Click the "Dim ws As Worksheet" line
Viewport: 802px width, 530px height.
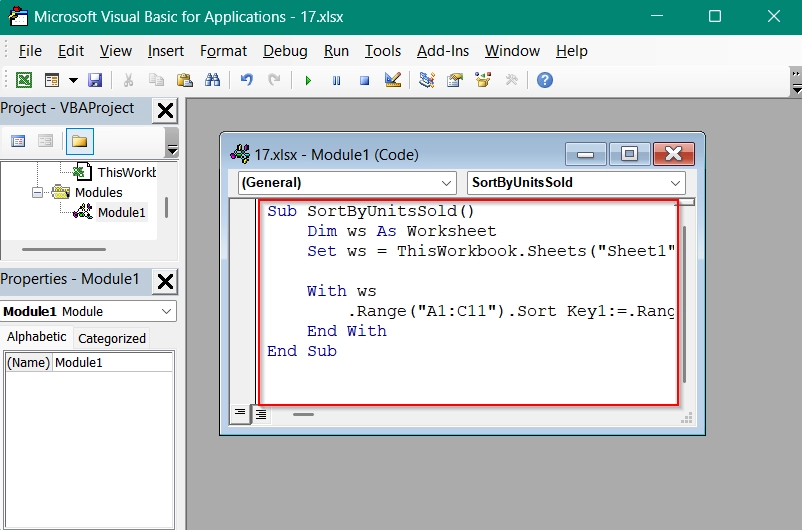(x=402, y=231)
